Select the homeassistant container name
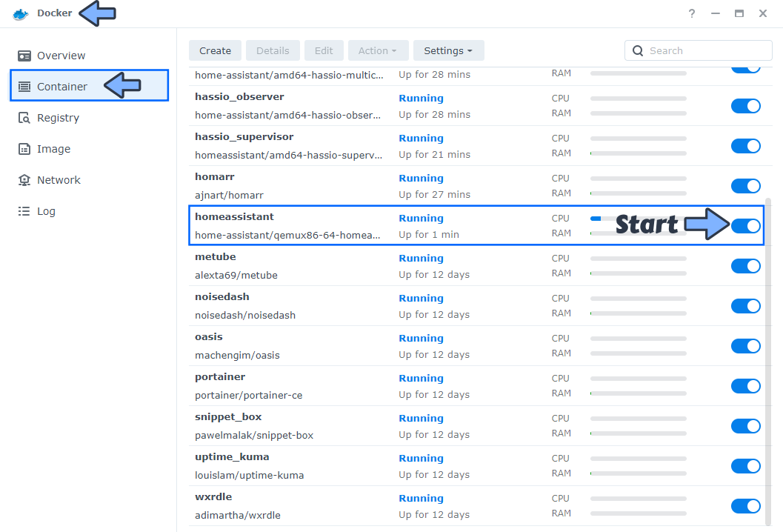The image size is (783, 532). [234, 216]
